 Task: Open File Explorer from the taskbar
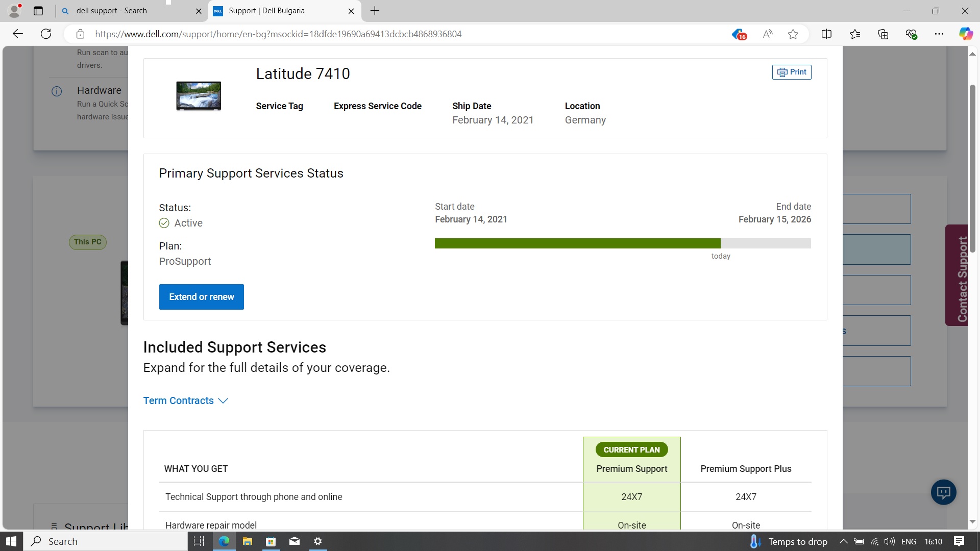point(248,541)
